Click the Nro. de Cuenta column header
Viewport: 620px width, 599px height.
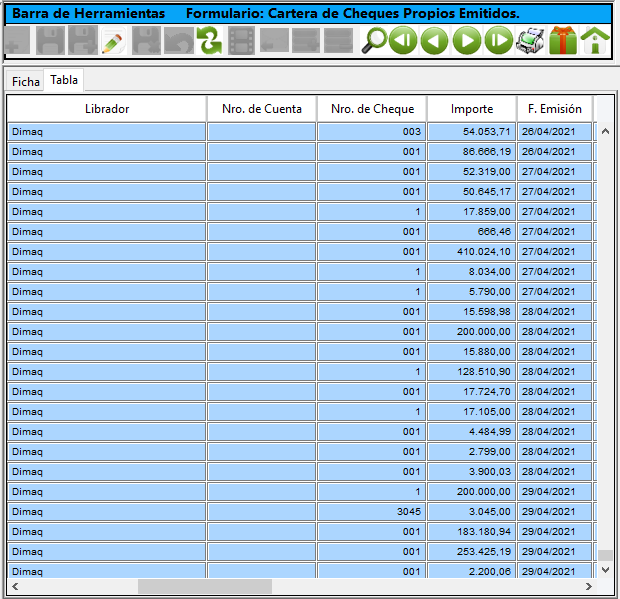[262, 109]
